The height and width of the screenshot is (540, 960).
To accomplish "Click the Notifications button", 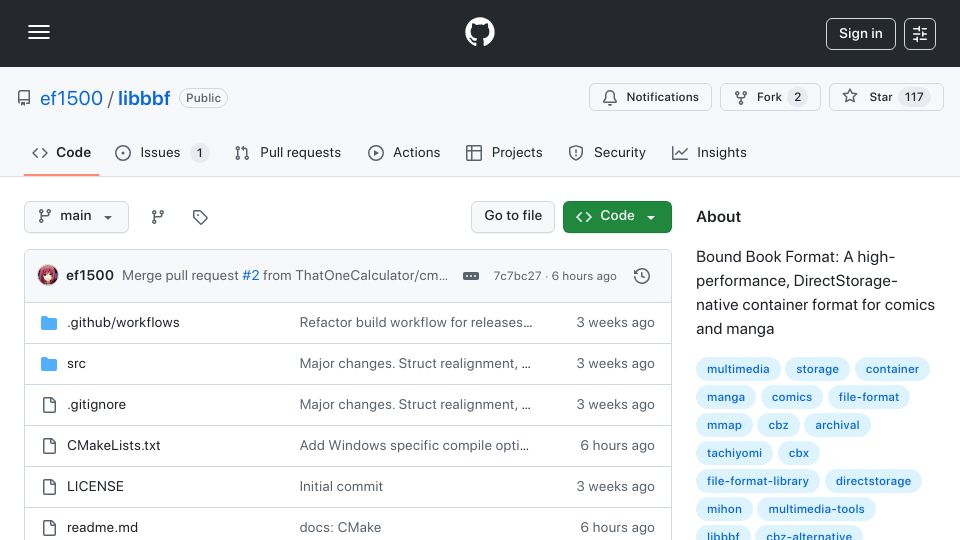I will [x=650, y=97].
